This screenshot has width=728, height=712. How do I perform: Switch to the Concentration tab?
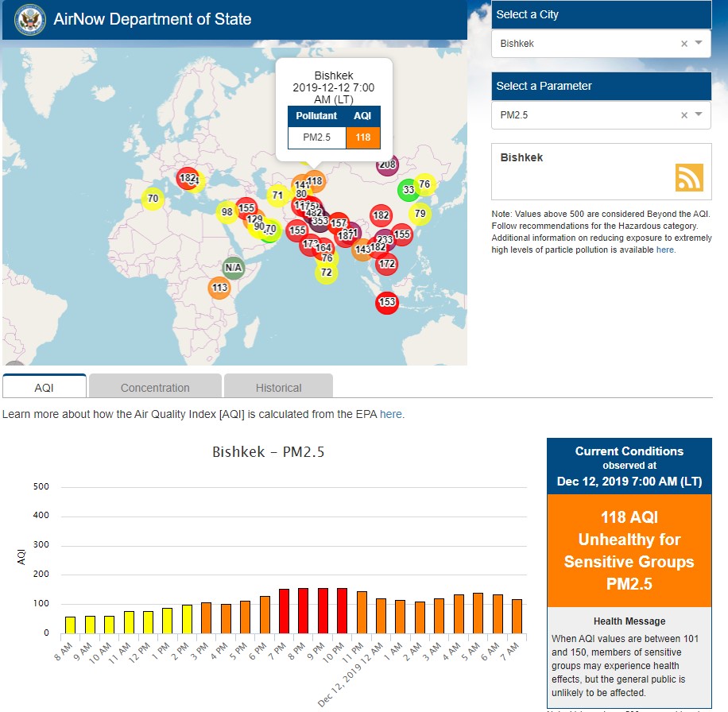(155, 388)
